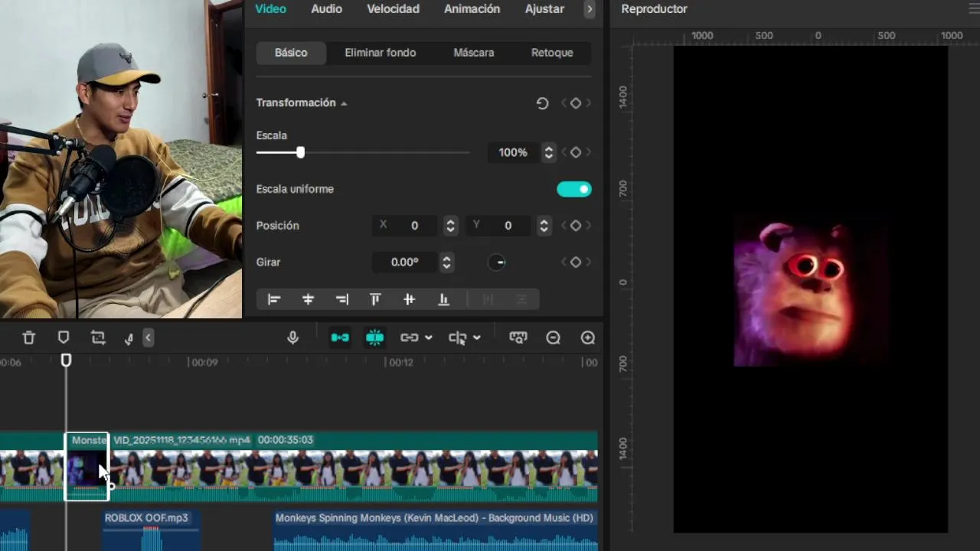Open the crop and rotate tool icon

coord(98,337)
